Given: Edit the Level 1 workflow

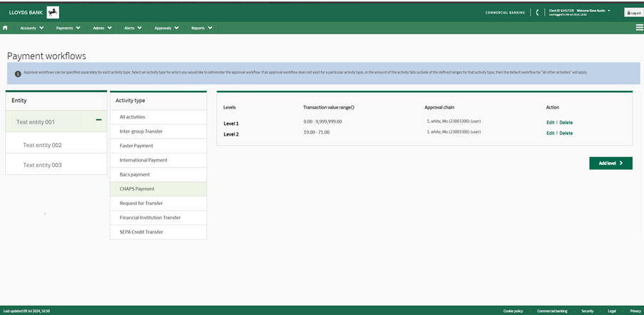Looking at the screenshot, I should click(x=550, y=123).
